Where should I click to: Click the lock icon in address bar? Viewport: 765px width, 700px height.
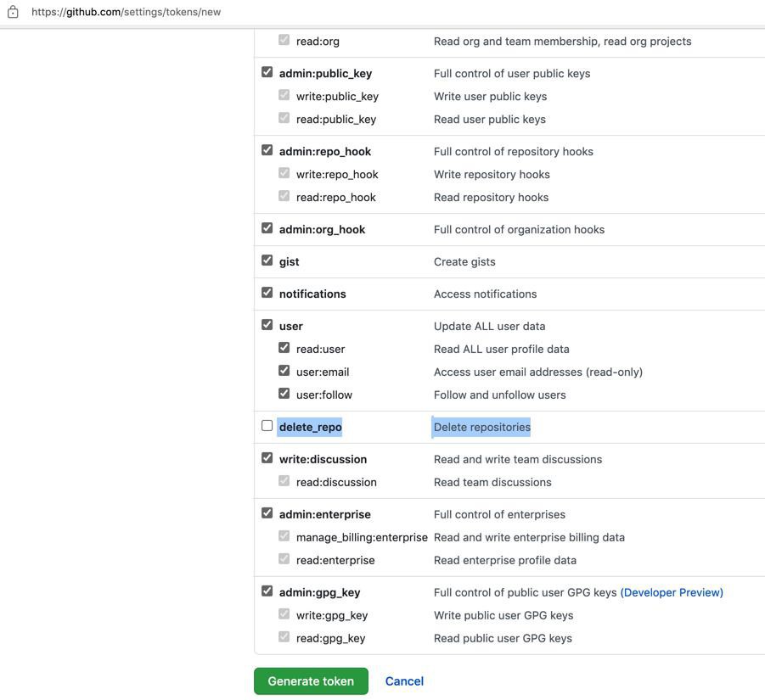pos(13,12)
